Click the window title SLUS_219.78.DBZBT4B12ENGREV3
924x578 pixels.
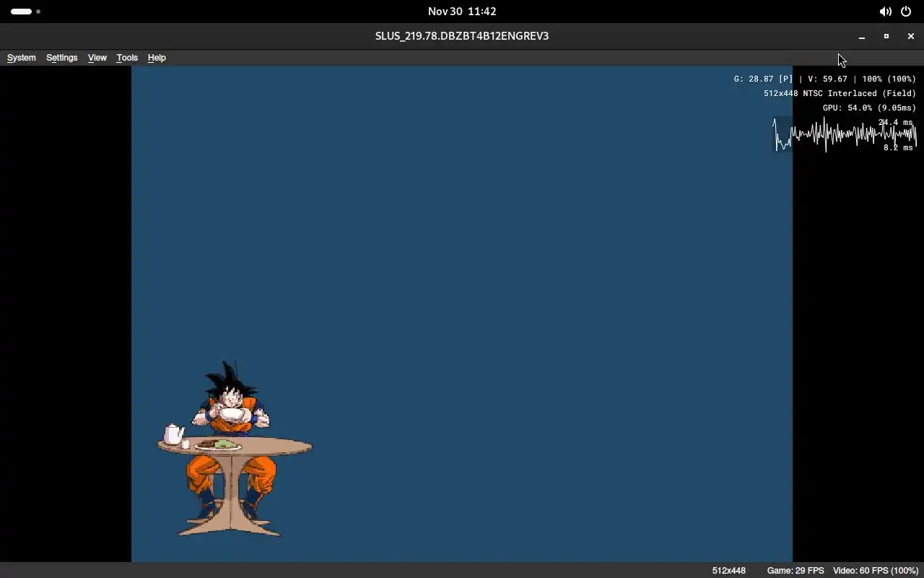(462, 36)
